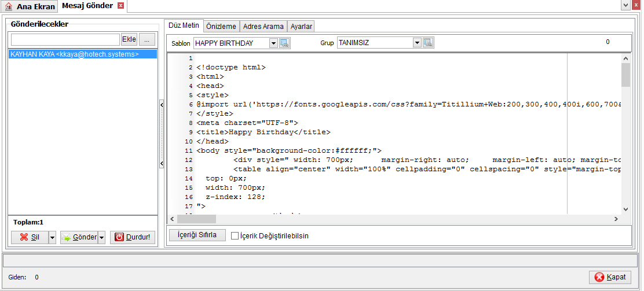Click the İçeriği Sıfırla button
This screenshot has width=644, height=291.
point(197,235)
